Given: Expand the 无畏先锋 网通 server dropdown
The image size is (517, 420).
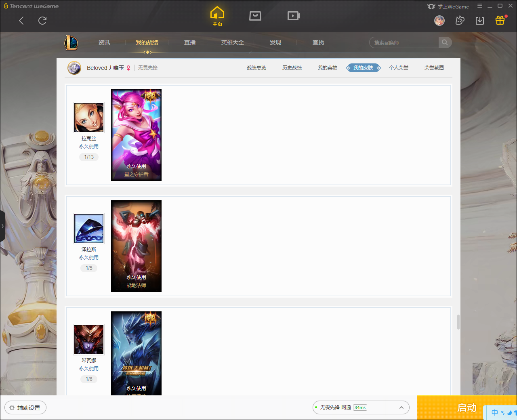Looking at the screenshot, I should [361, 407].
